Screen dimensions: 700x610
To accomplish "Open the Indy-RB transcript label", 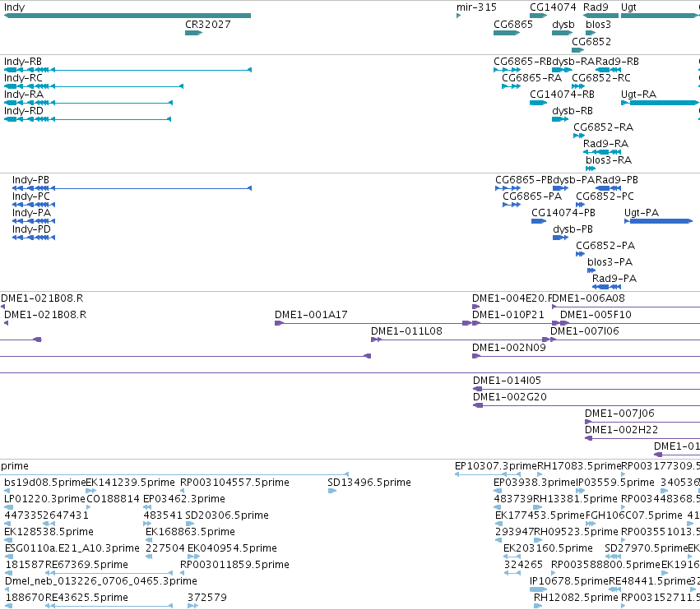I will 23,62.
